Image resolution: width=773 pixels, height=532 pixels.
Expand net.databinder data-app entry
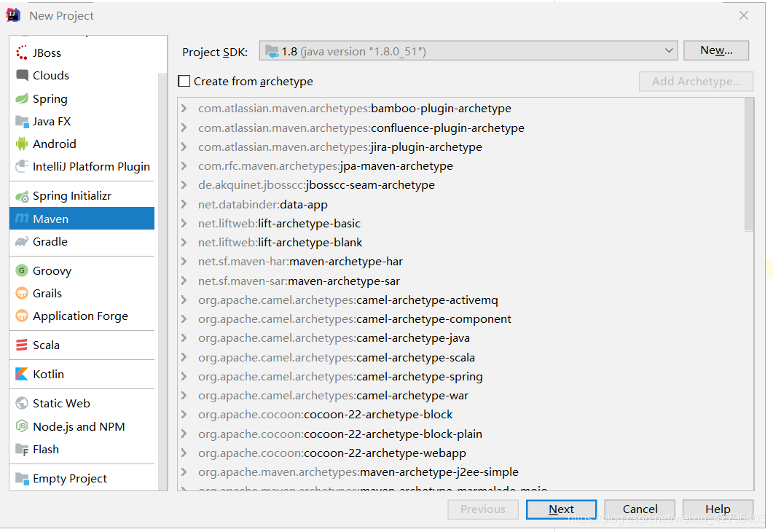point(184,204)
